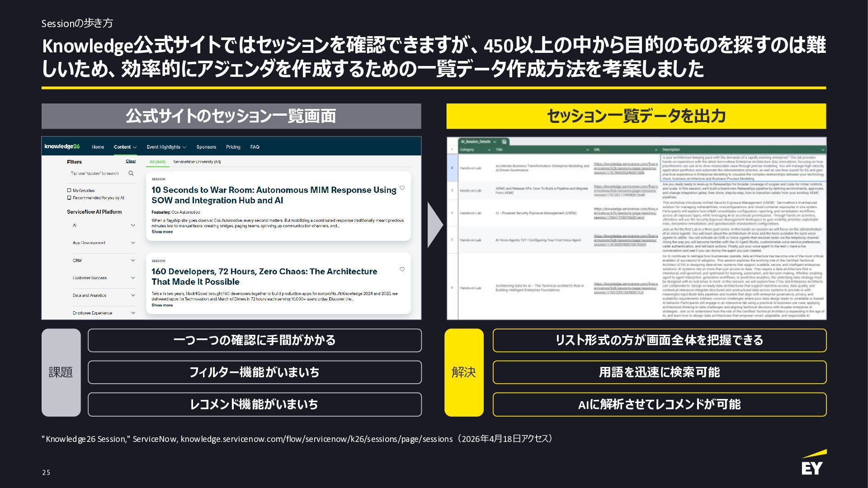
Task: Open the Category column filter arrow
Action: pos(489,150)
